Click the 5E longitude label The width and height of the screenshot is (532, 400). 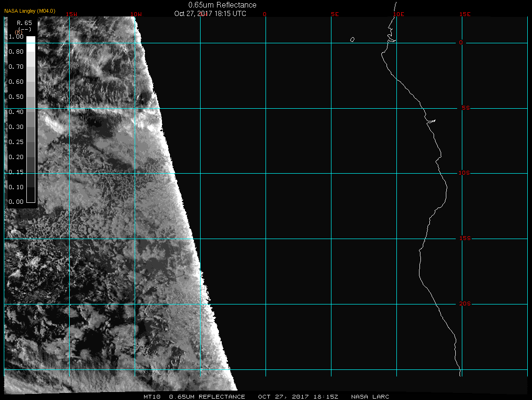click(x=335, y=14)
